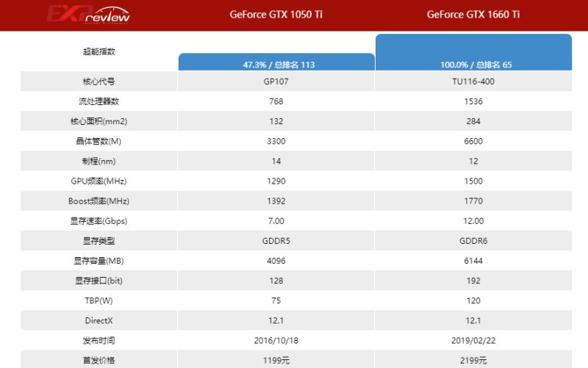Select the 核心面积(mm2) label
Screen dimensions: 588x368
(x=99, y=121)
